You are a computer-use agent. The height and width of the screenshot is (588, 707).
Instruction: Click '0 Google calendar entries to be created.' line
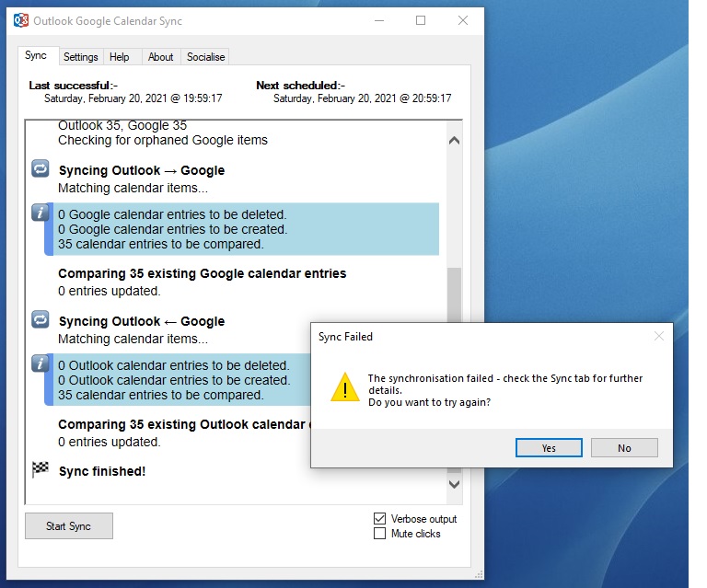pos(173,229)
